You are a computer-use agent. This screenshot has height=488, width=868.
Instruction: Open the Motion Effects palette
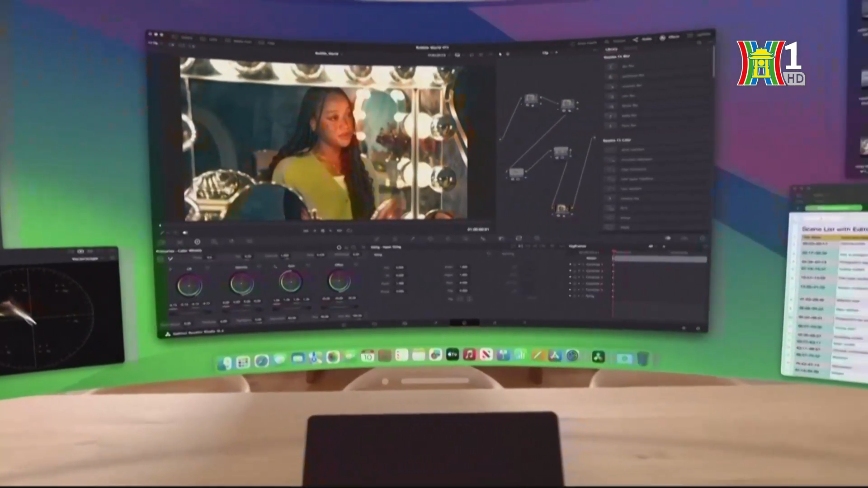[249, 241]
